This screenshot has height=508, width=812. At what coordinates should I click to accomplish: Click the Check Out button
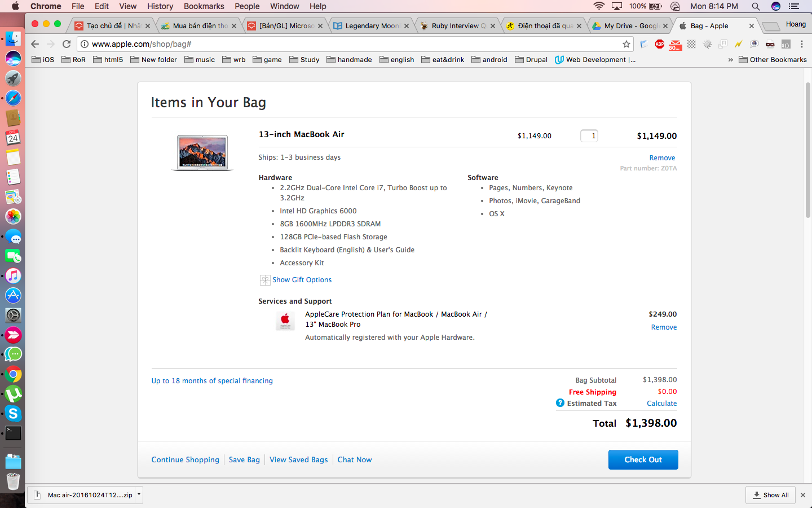[643, 459]
